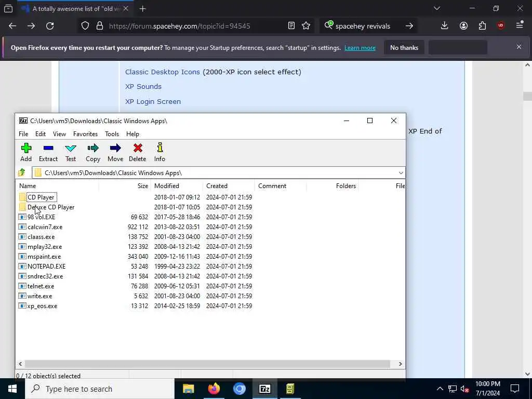Open the Edit menu in 7-Zip
This screenshot has width=532, height=399.
coord(41,134)
